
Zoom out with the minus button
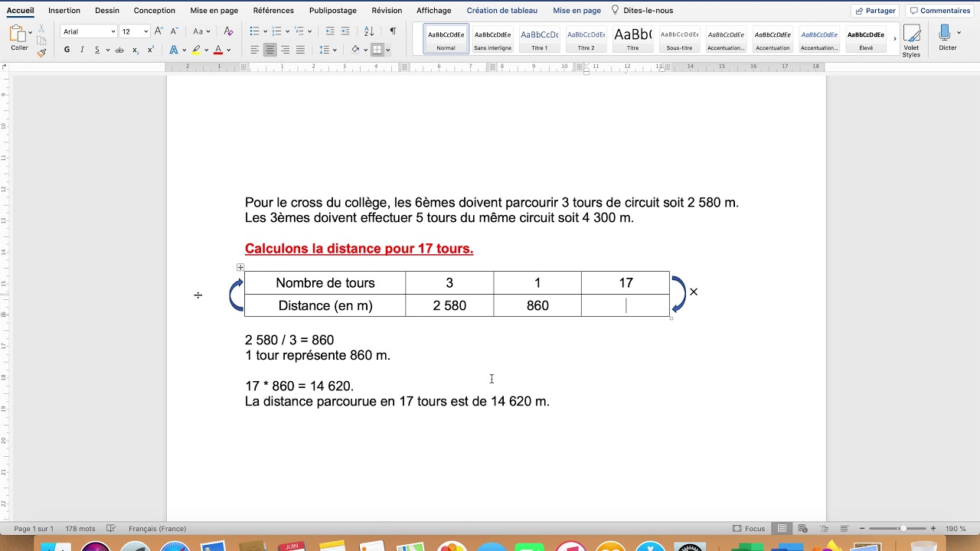862,529
